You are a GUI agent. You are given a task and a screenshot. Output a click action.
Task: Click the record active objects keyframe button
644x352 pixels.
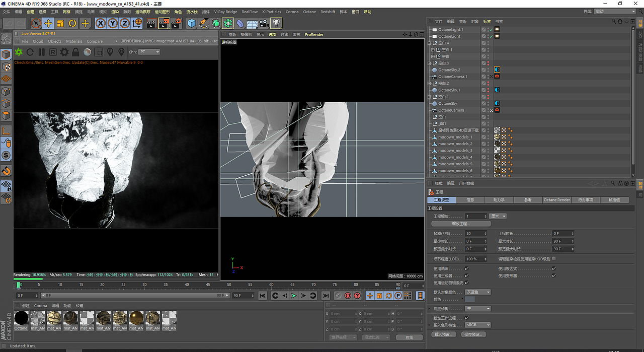(338, 296)
